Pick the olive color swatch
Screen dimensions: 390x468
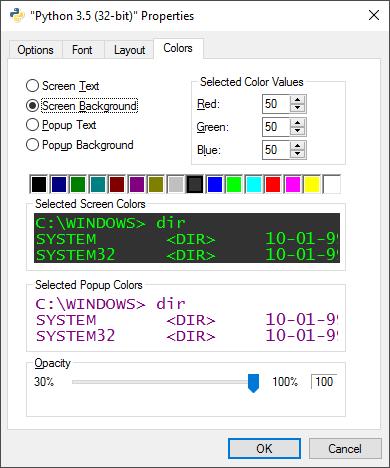156,184
